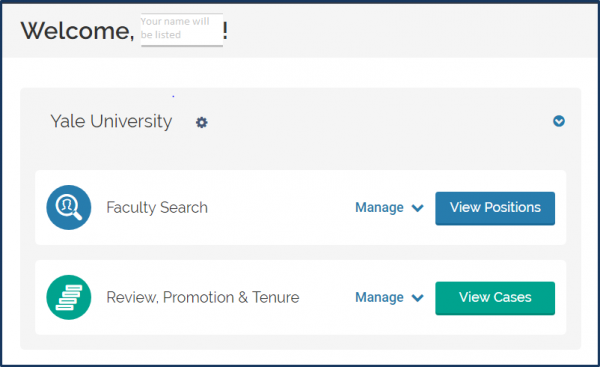Click the Yale University institution heading
The image size is (600, 367).
(x=111, y=122)
